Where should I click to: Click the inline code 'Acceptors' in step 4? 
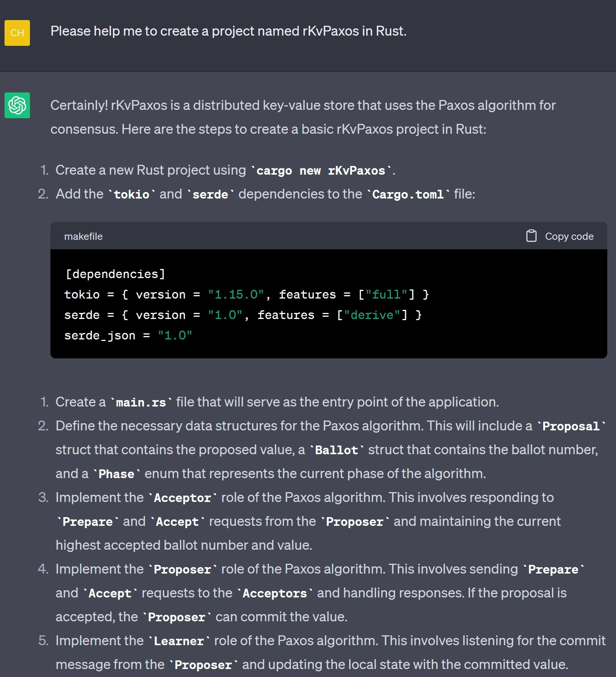point(274,593)
